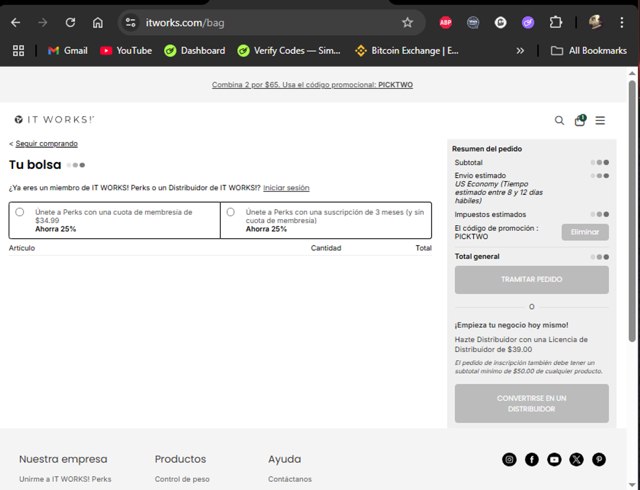The width and height of the screenshot is (640, 490).
Task: Click the browser forward arrow
Action: click(42, 22)
